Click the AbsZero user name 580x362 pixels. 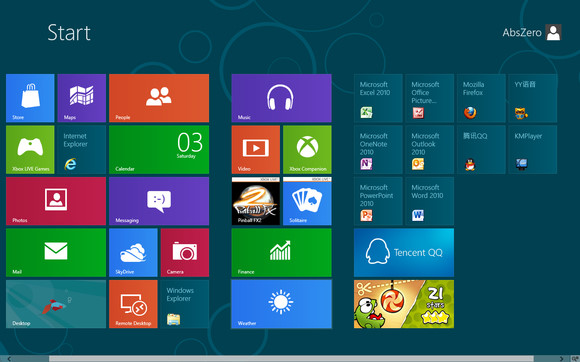(522, 33)
